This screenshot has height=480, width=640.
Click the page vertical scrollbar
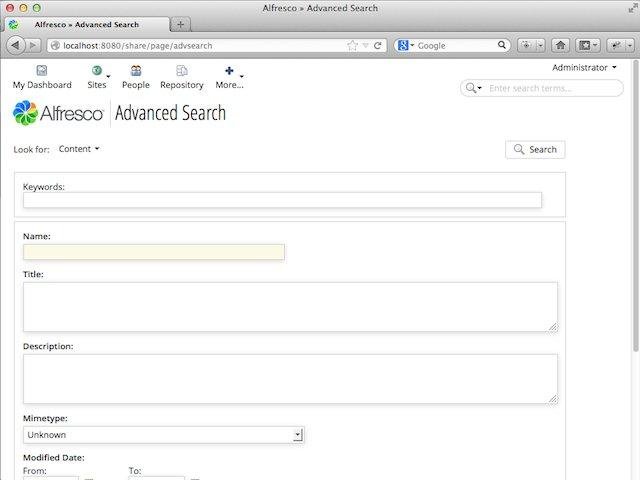click(x=636, y=206)
